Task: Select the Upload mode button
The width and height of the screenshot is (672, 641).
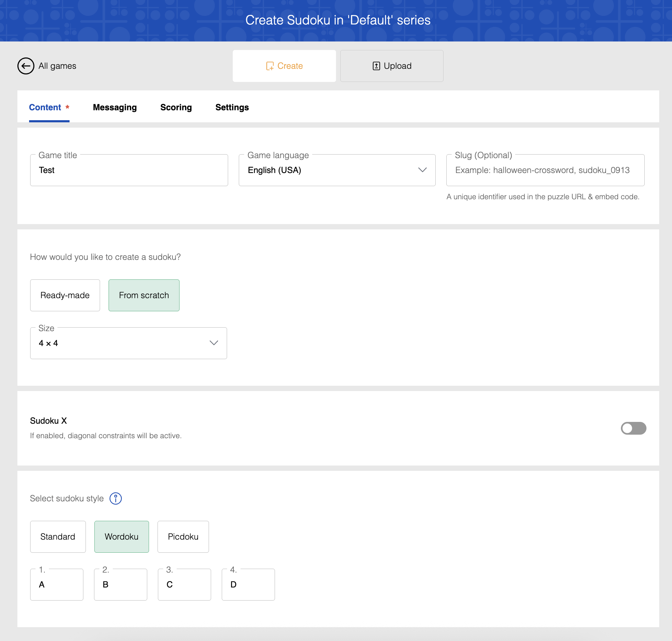Action: 392,66
